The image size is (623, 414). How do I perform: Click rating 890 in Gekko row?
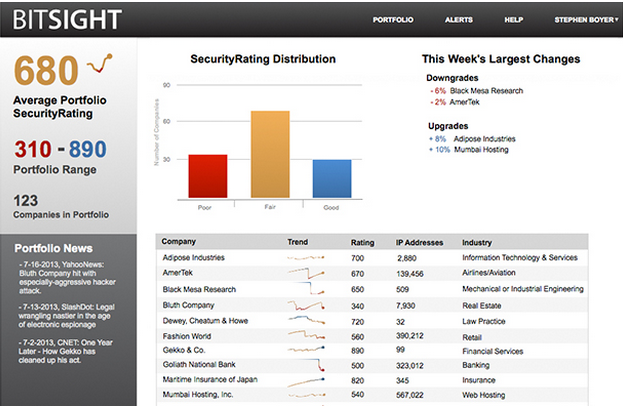[358, 351]
